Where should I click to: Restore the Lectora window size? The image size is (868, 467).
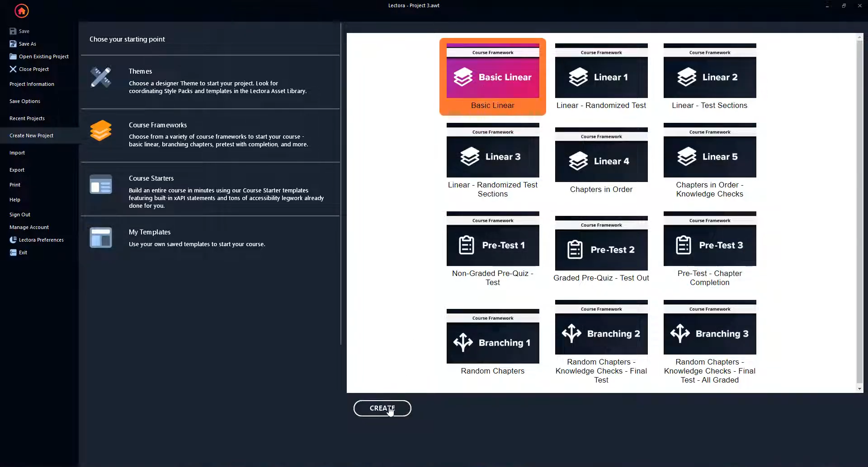[844, 5]
